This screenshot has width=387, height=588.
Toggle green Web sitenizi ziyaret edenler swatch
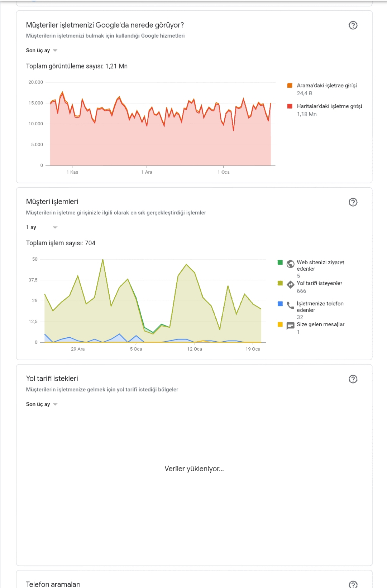pyautogui.click(x=280, y=262)
